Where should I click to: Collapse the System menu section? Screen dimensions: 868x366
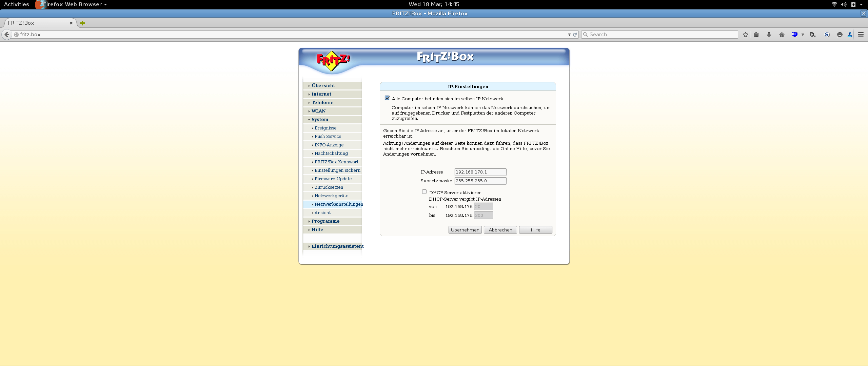(x=319, y=120)
